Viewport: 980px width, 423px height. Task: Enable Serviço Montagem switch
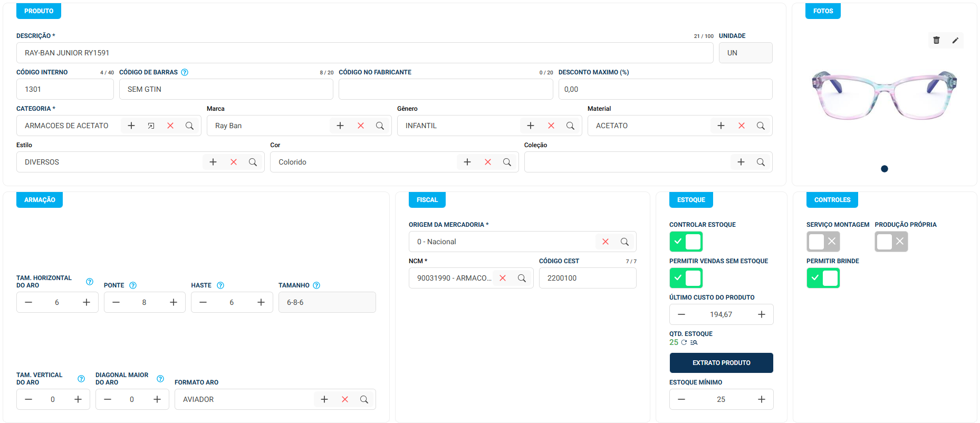click(823, 242)
